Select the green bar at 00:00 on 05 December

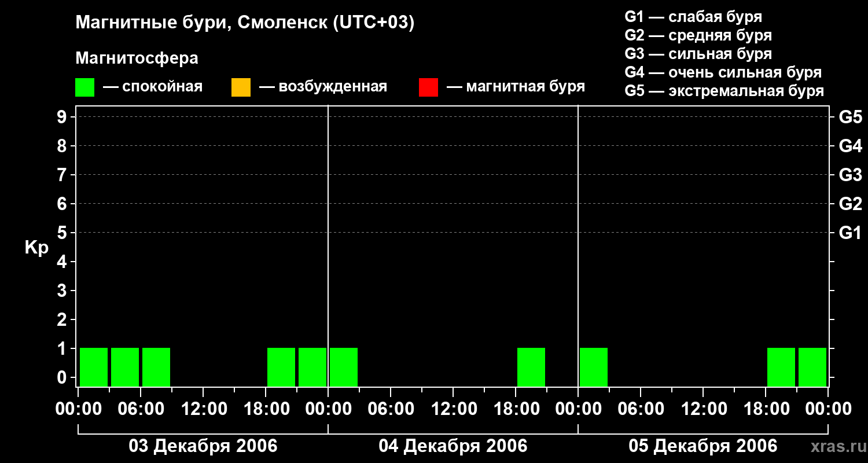(x=594, y=367)
